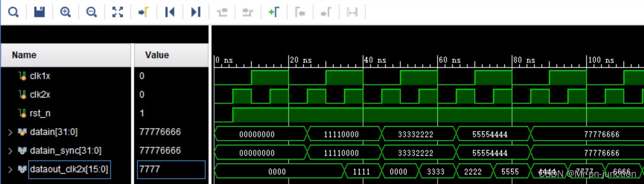Expand dataout_clk2x[15:0] bus signal
The image size is (644, 184).
tap(10, 170)
